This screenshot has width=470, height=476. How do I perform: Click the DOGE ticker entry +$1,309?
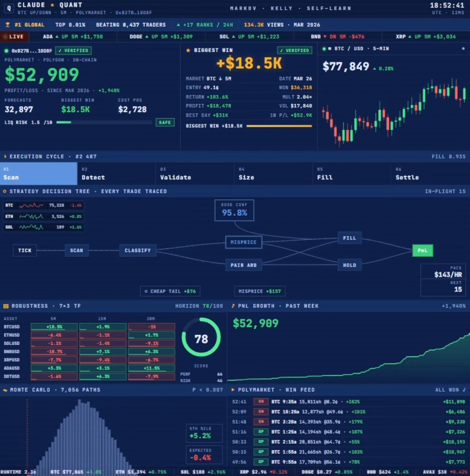click(x=161, y=36)
